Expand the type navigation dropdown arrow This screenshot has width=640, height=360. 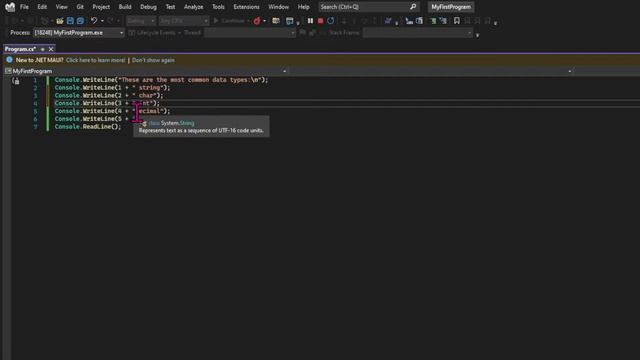pos(284,71)
